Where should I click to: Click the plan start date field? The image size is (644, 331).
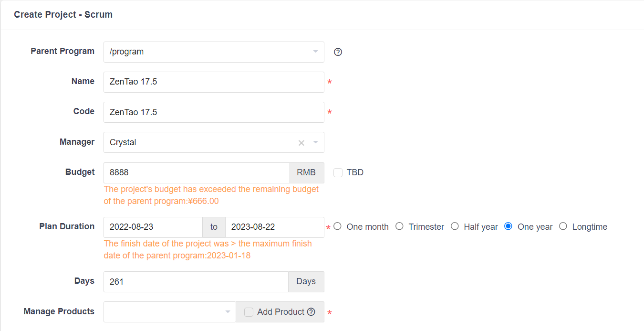[x=153, y=227]
